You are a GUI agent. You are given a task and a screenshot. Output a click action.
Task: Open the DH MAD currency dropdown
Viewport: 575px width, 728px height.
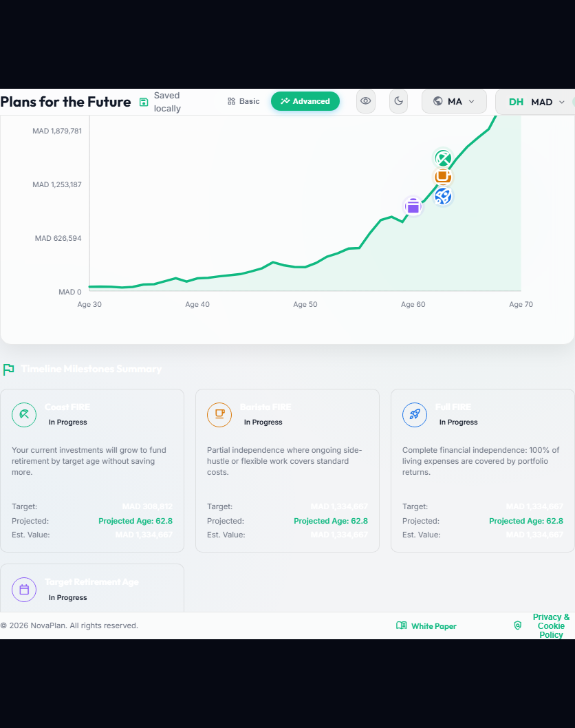(536, 102)
